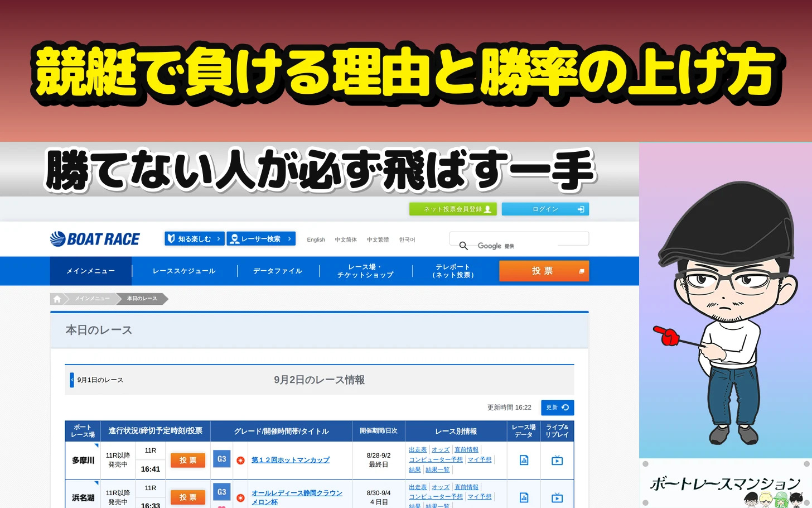This screenshot has width=812, height=508.
Task: Click orange 投票 button in navigation bar
Action: (544, 271)
